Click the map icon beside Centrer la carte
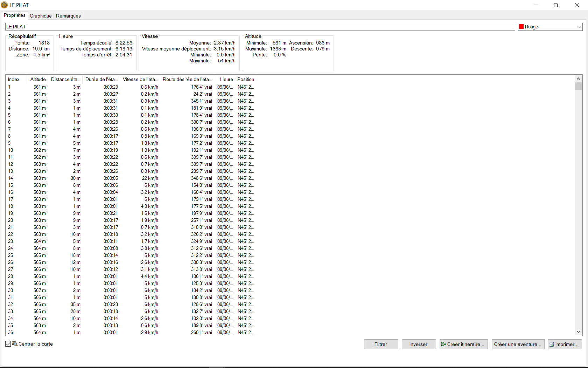 click(15, 344)
